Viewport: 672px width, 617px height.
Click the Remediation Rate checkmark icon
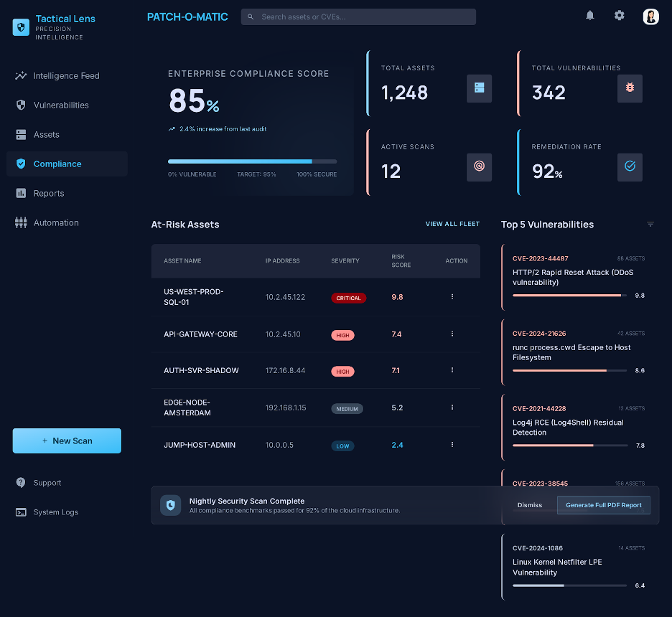[x=630, y=166]
